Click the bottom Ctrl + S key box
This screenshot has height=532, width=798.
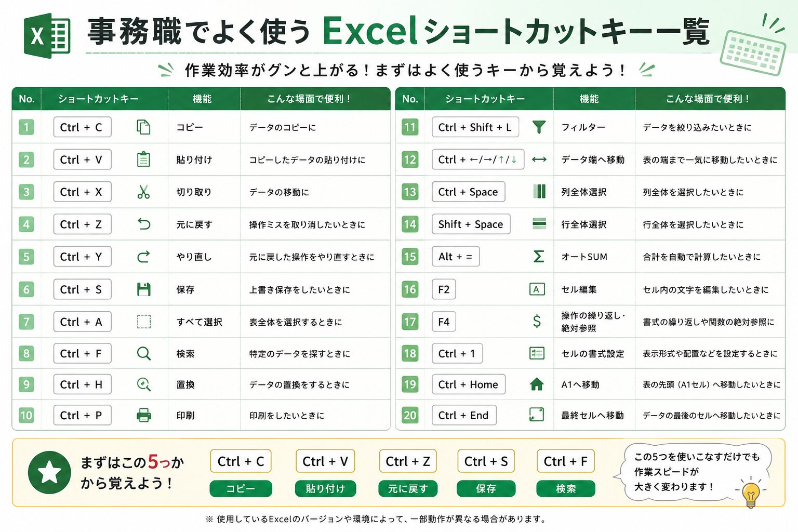[486, 461]
